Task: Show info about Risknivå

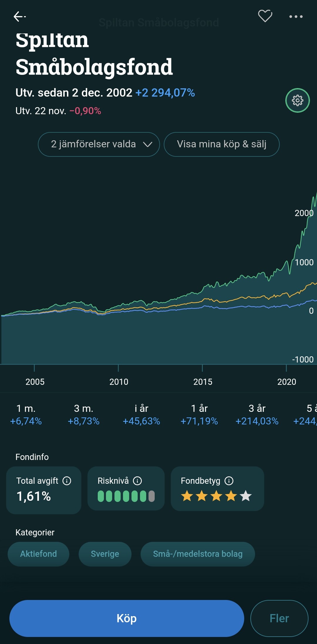Action: click(137, 481)
